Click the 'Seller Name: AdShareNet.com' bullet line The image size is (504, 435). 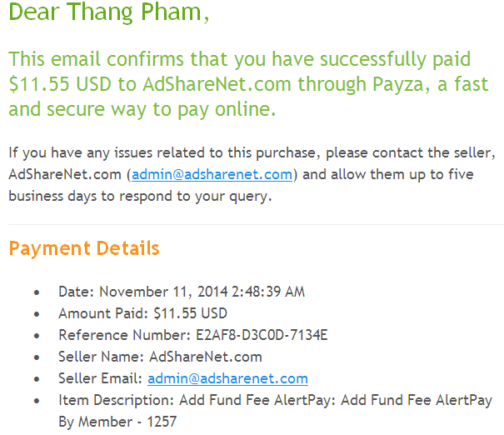click(x=160, y=357)
